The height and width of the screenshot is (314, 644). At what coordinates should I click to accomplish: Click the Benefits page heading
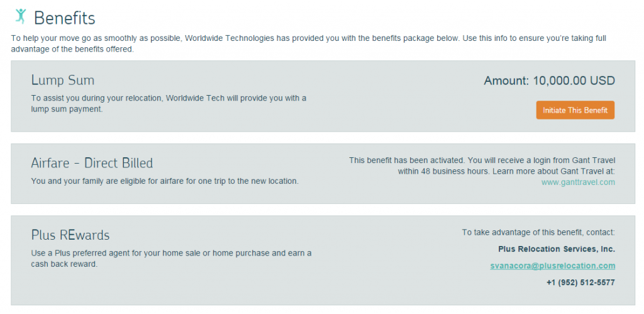coord(65,18)
